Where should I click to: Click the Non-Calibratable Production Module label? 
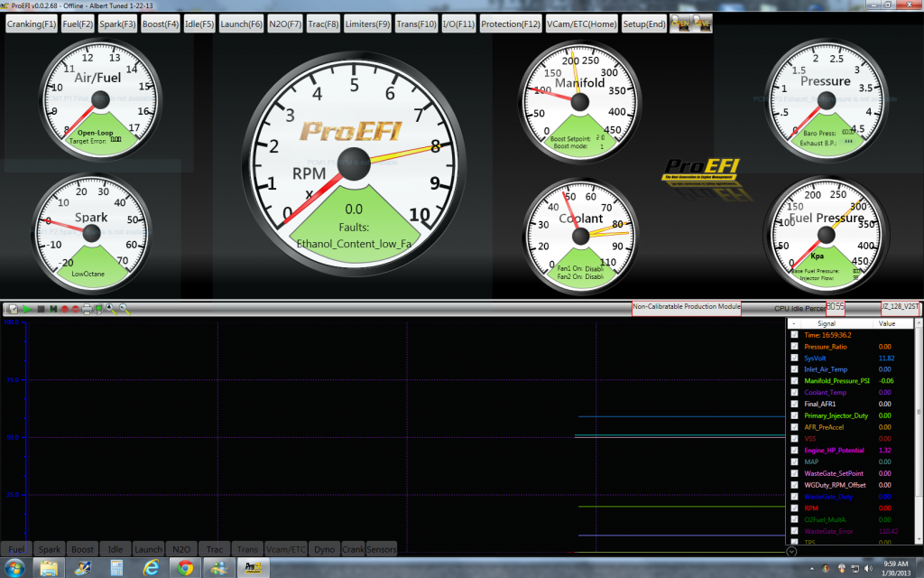click(687, 307)
